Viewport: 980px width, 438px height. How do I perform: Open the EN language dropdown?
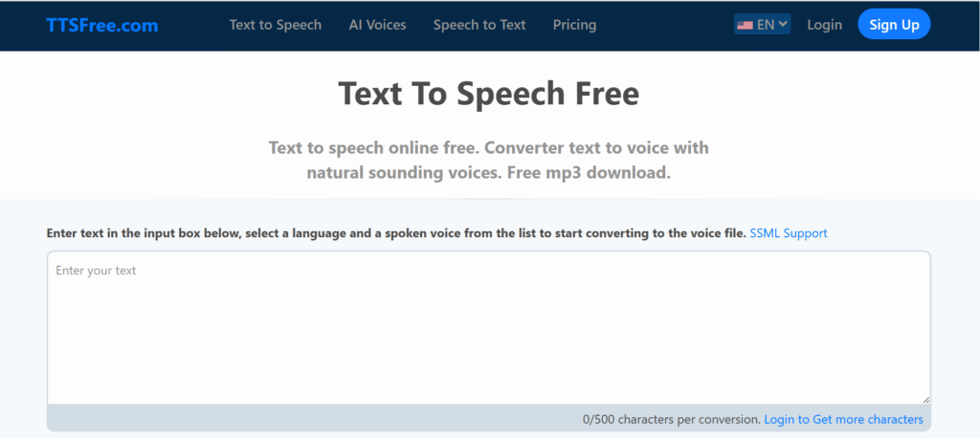765,25
